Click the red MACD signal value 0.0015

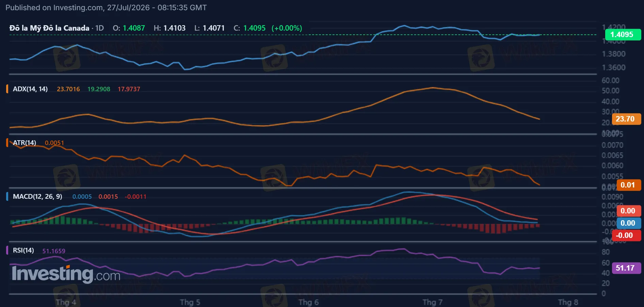[108, 196]
